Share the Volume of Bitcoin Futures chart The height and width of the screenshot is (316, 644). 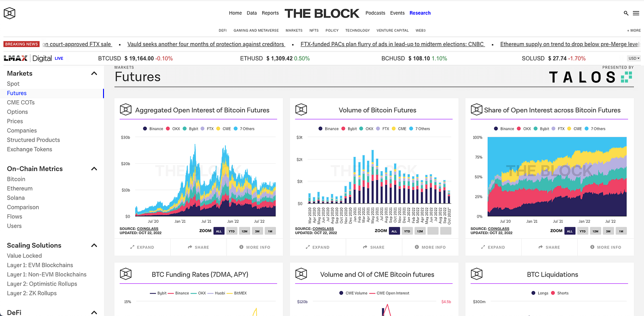(x=374, y=247)
